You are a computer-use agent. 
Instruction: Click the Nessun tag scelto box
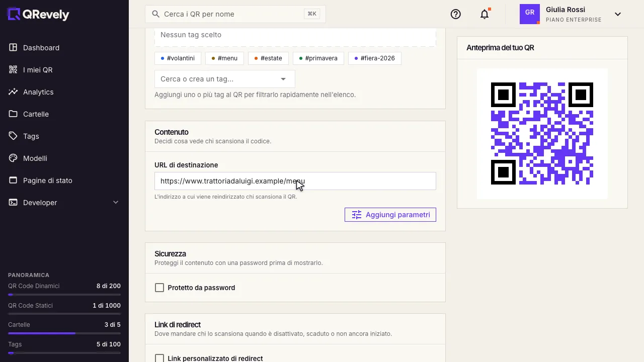pos(295,37)
